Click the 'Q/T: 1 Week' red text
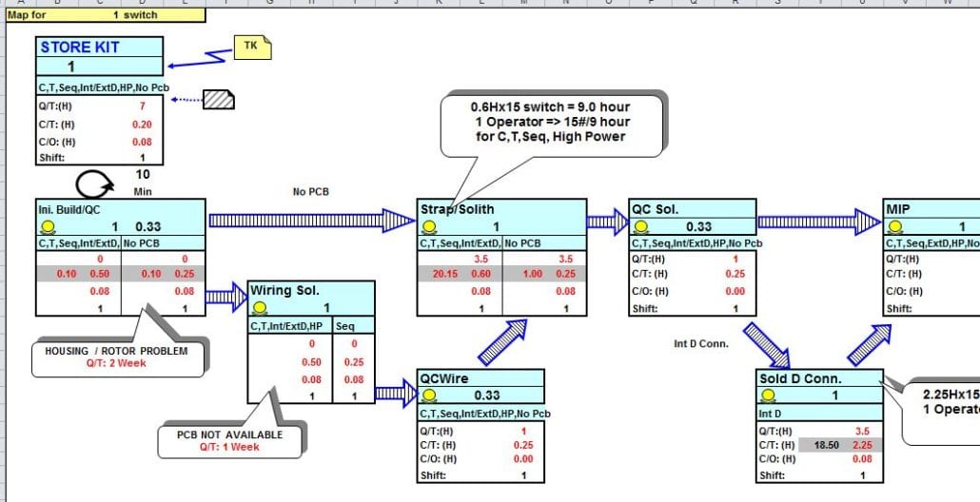The height and width of the screenshot is (502, 980). tap(229, 447)
